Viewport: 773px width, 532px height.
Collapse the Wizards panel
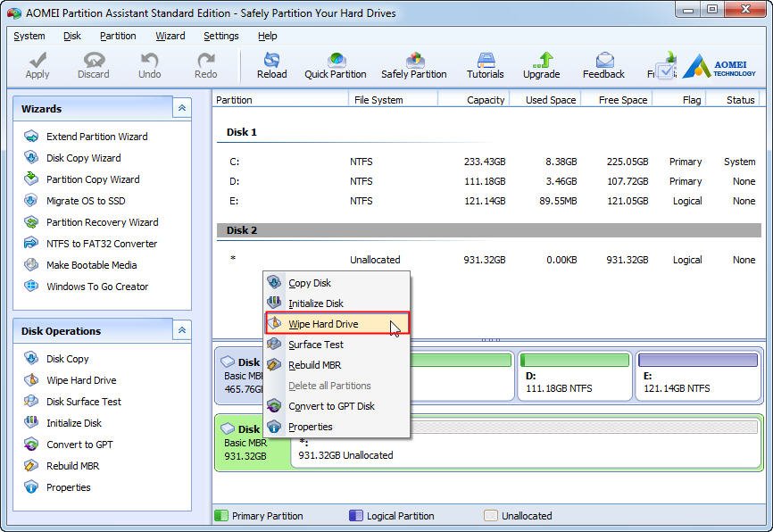(182, 108)
